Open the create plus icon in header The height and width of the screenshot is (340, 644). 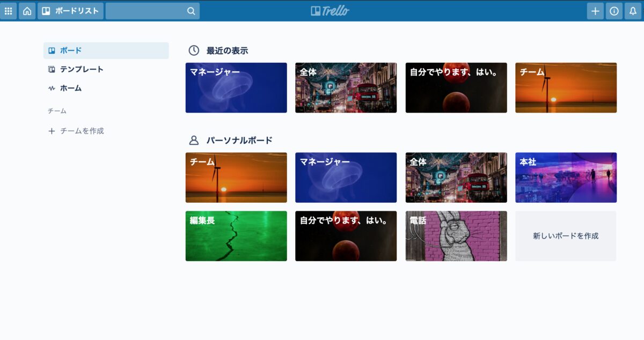(x=595, y=11)
